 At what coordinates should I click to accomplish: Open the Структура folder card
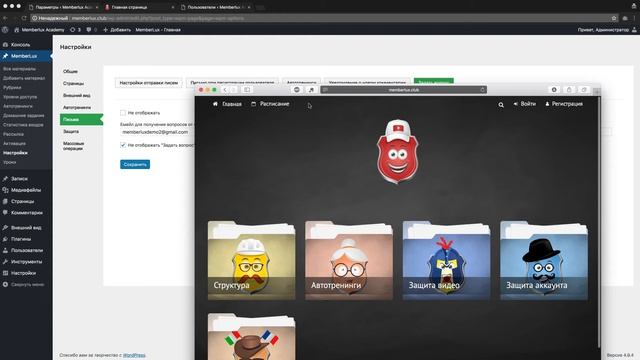pos(251,260)
